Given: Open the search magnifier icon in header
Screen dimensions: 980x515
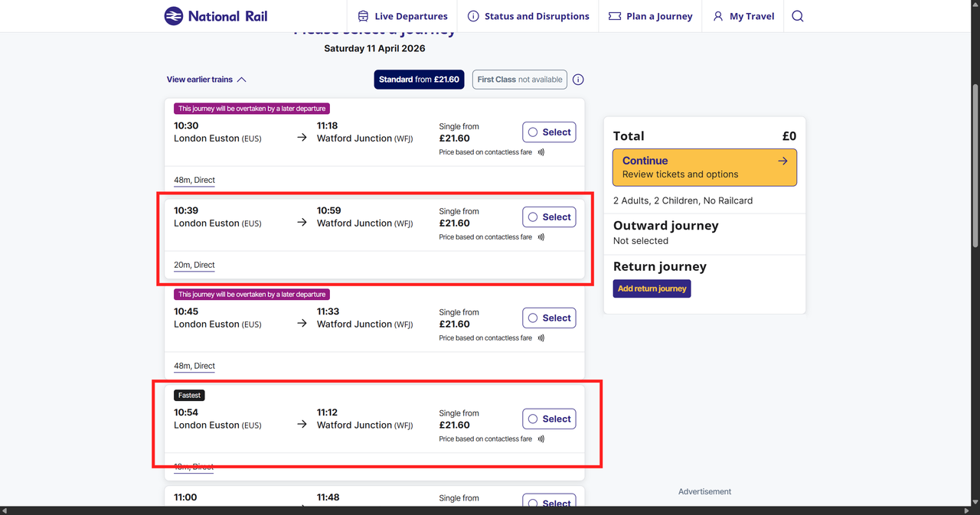Looking at the screenshot, I should click(x=798, y=16).
